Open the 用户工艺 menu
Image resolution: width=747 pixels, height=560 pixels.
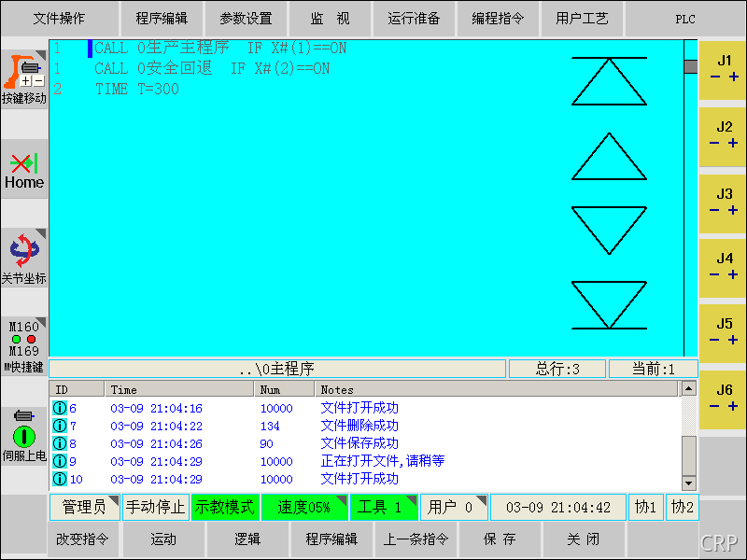[x=582, y=19]
